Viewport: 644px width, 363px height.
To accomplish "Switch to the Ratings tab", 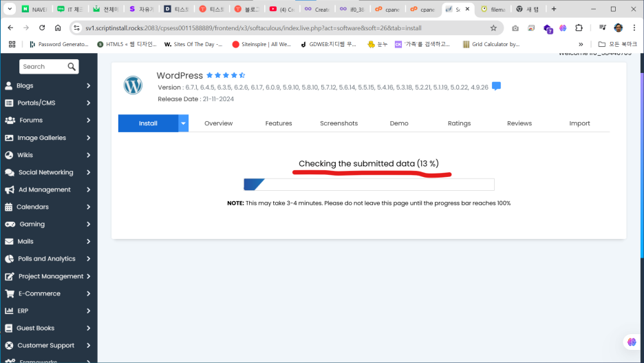I will tap(459, 123).
